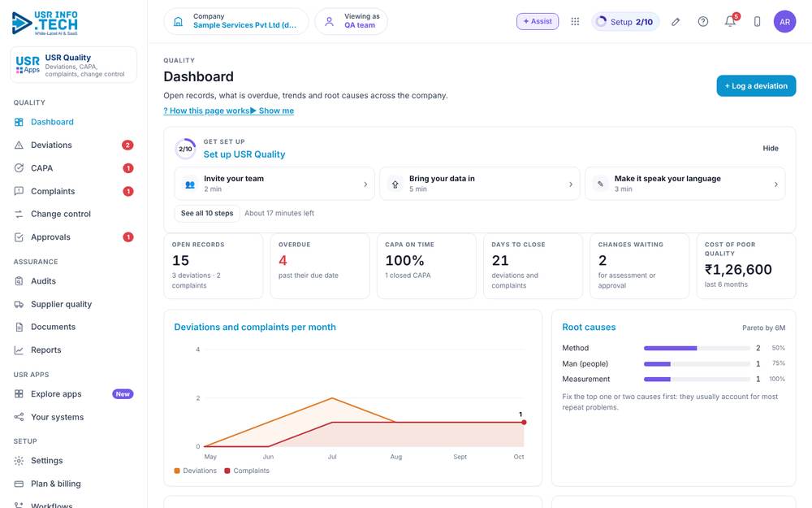
Task: Click the Settings gear icon
Action: 19,461
